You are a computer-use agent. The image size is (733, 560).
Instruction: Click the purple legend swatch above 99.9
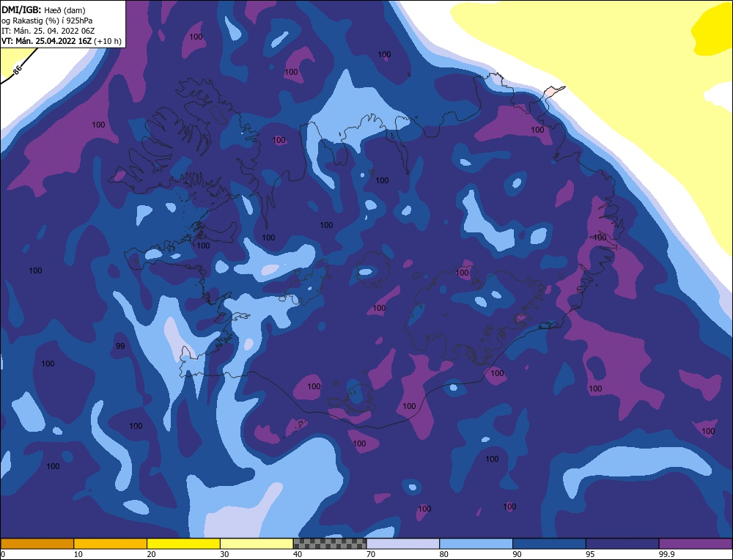(696, 543)
